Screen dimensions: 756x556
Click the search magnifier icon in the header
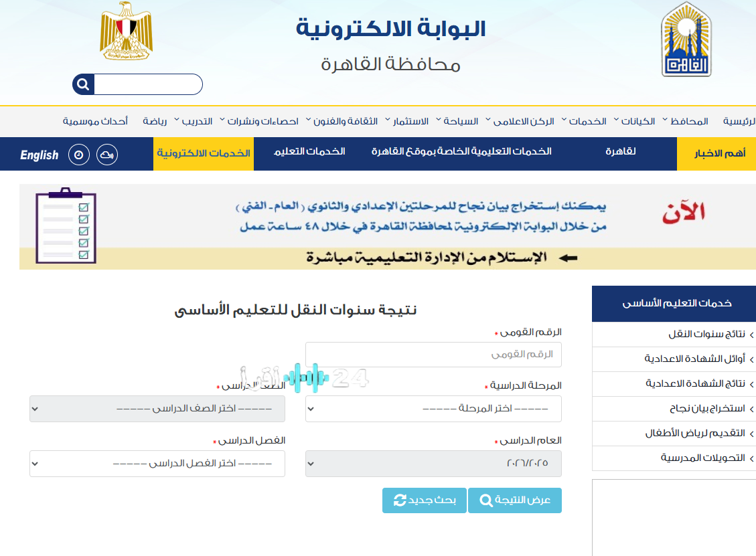[x=82, y=84]
